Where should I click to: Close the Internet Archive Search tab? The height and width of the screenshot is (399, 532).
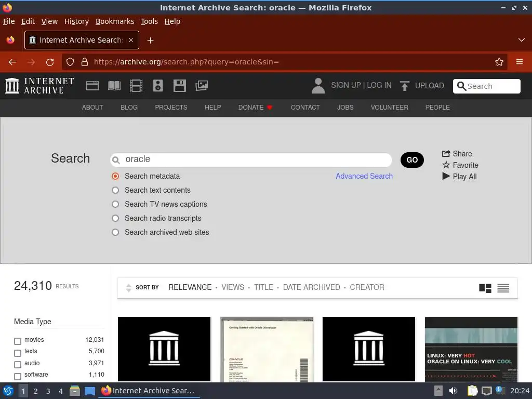coord(131,40)
